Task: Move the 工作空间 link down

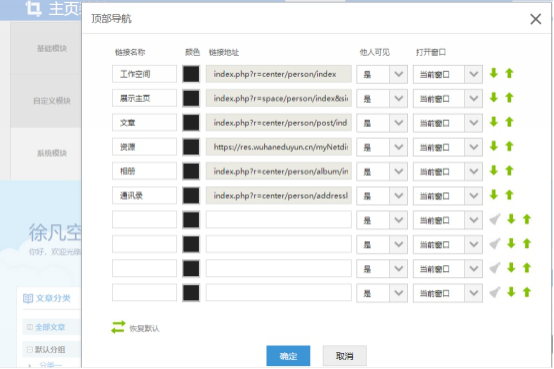Action: [494, 74]
